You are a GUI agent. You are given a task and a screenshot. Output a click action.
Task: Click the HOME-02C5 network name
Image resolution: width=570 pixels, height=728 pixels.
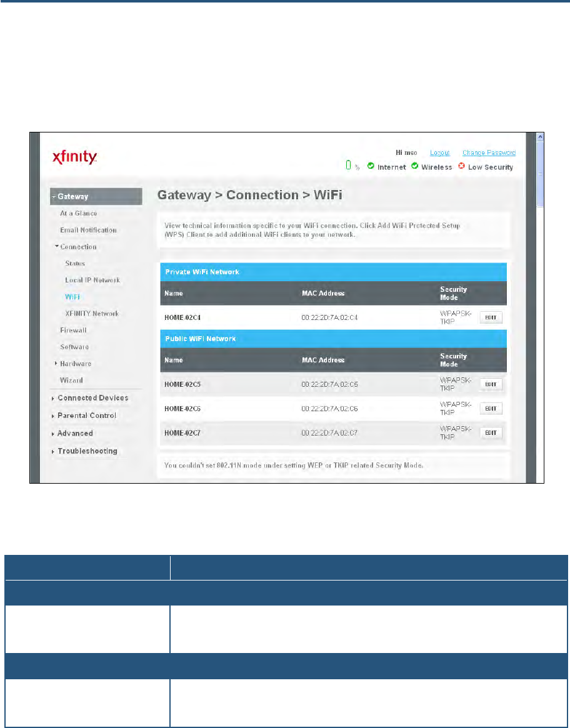182,385
